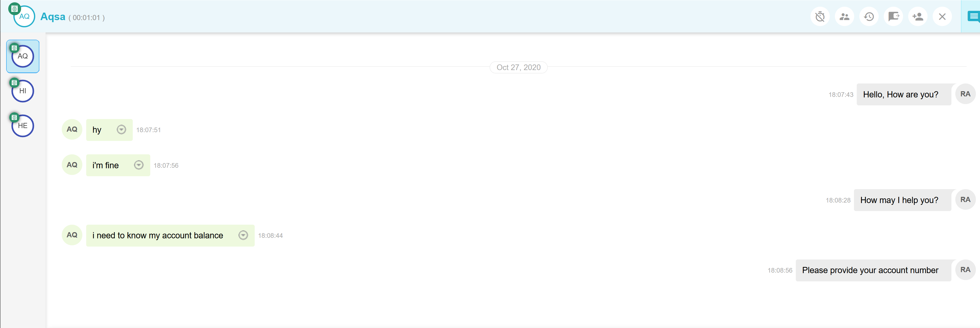This screenshot has width=980, height=328.
Task: Click the add participant icon
Action: click(918, 17)
